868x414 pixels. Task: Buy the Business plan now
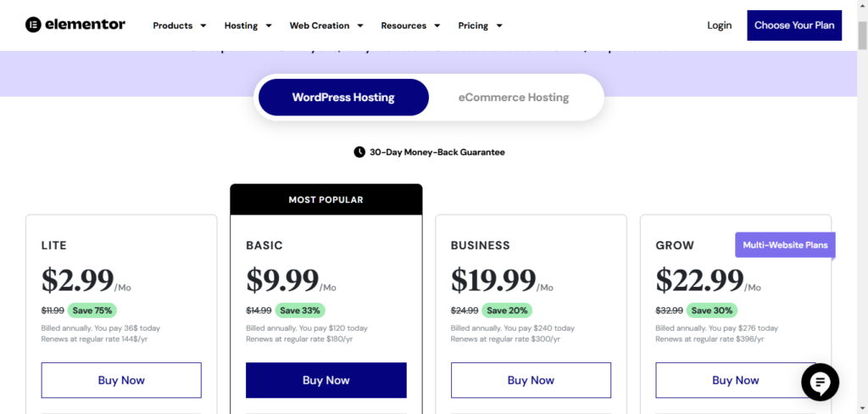click(x=531, y=380)
